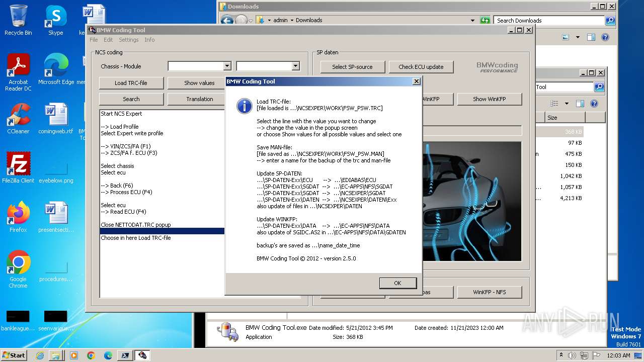644x362 pixels.
Task: Open the FileZilla Client desktop icon
Action: click(18, 167)
